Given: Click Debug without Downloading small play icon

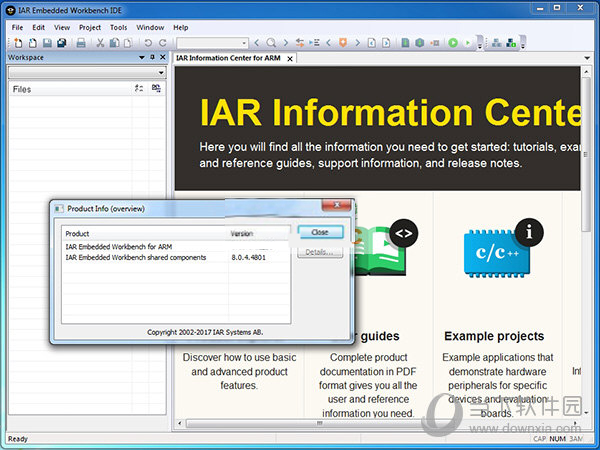Looking at the screenshot, I should 467,43.
